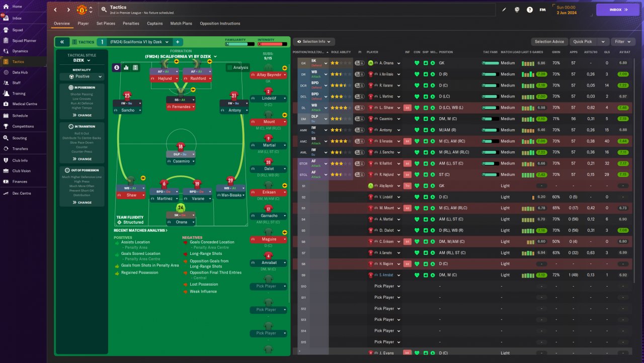Pick a player for substitute slot S10

pyautogui.click(x=387, y=286)
